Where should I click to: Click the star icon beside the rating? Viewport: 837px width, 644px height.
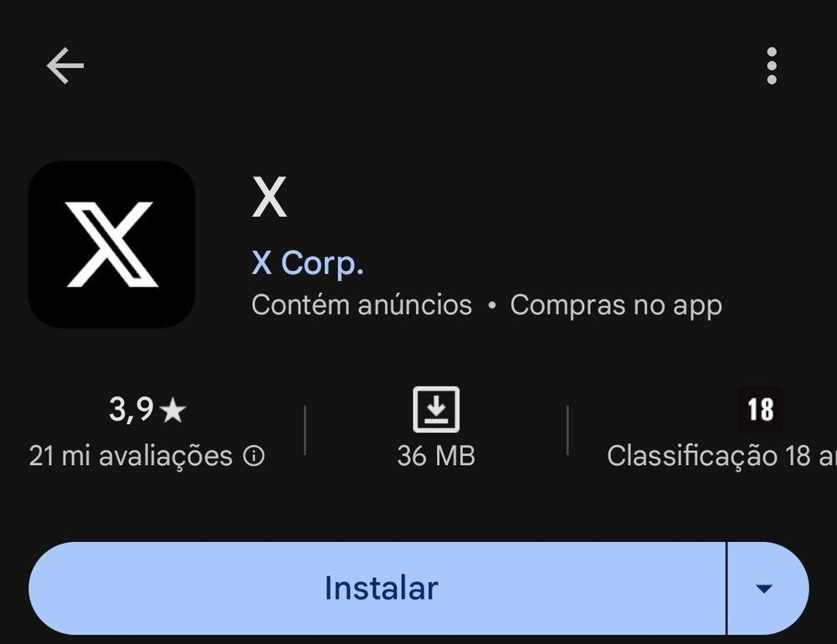tap(173, 411)
